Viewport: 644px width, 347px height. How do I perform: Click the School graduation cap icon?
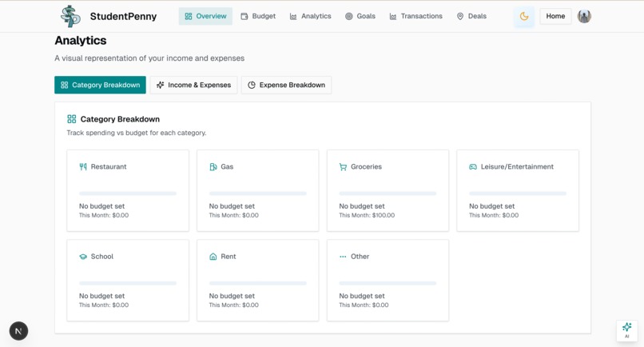point(83,257)
